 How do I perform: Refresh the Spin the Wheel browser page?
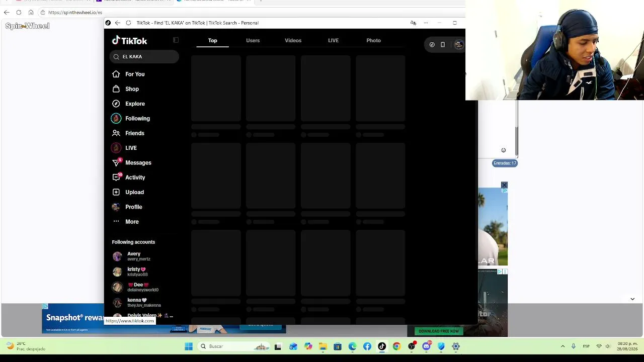click(19, 13)
